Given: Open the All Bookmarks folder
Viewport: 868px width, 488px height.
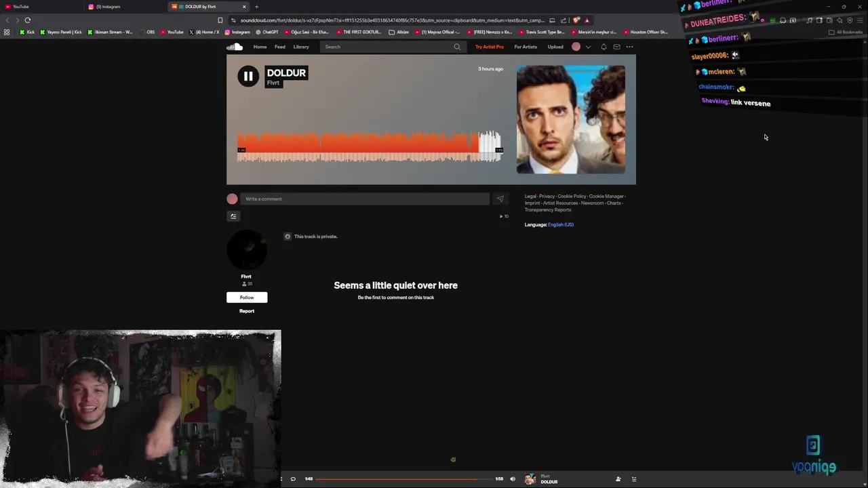Looking at the screenshot, I should click(846, 32).
